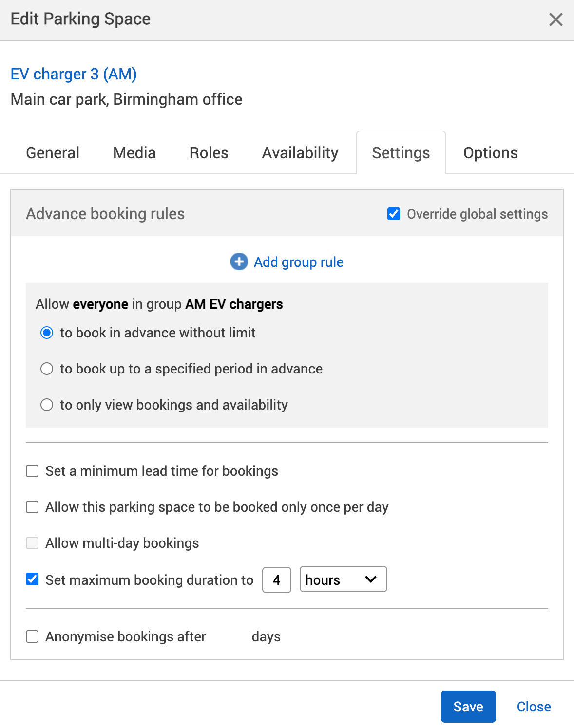Choose 'to book up to a specified period'
The height and width of the screenshot is (728, 574).
point(47,369)
